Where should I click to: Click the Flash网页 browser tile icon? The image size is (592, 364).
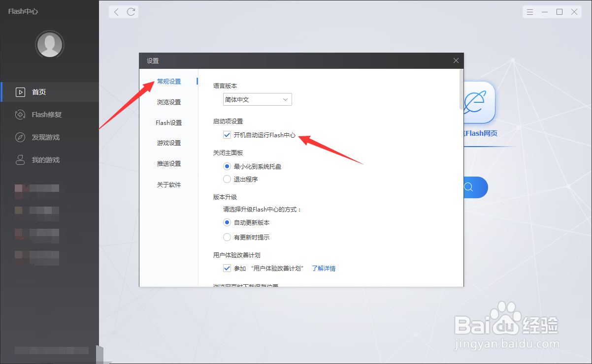479,102
